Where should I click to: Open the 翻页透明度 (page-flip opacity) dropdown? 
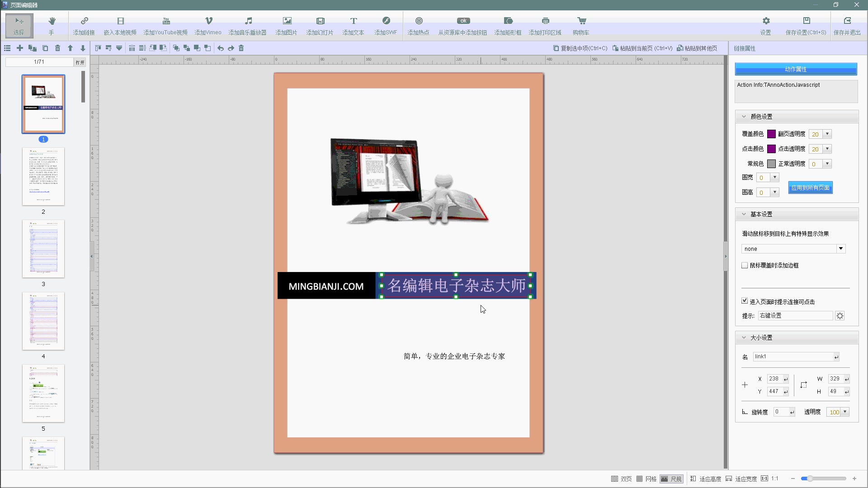click(x=827, y=134)
